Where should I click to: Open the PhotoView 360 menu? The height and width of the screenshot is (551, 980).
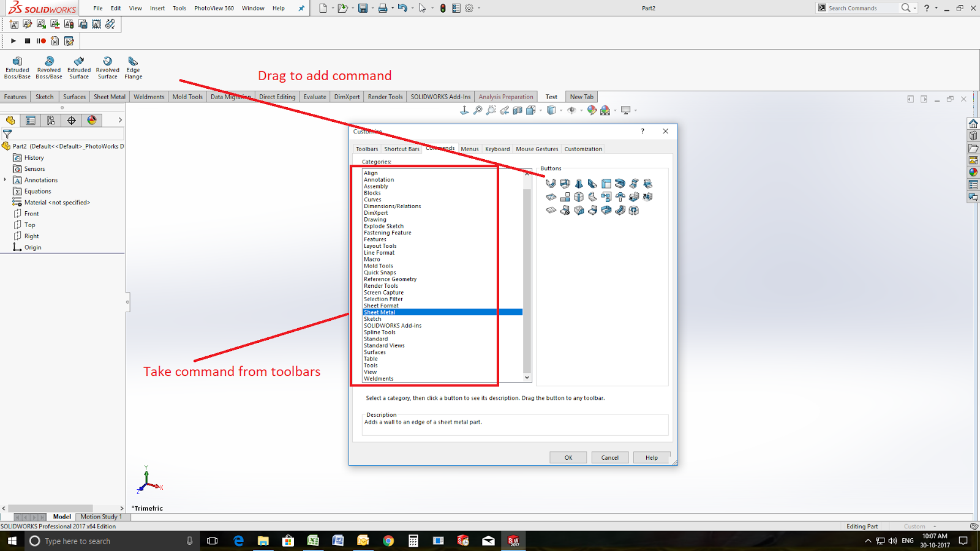214,8
